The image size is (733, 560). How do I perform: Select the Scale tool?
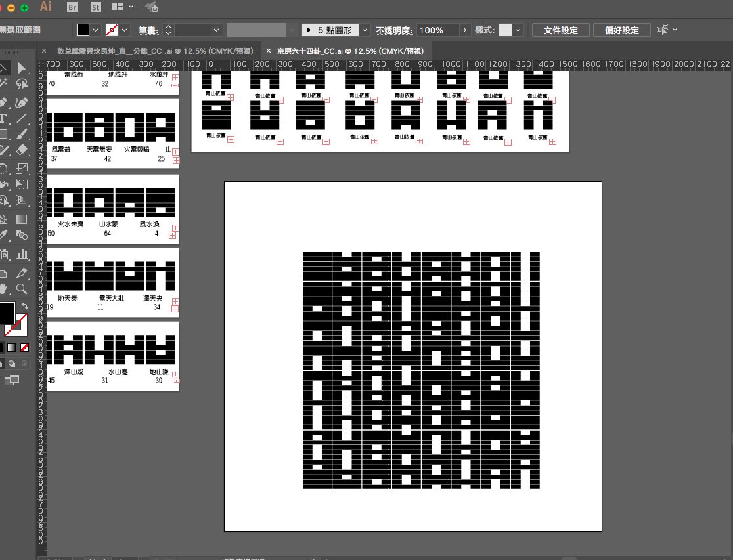coord(22,168)
